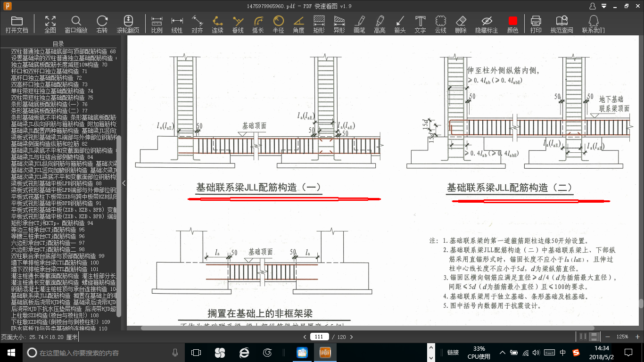Image resolution: width=644 pixels, height=362 pixels.
Task: Click the 删除 eraser delete tool
Action: click(461, 24)
